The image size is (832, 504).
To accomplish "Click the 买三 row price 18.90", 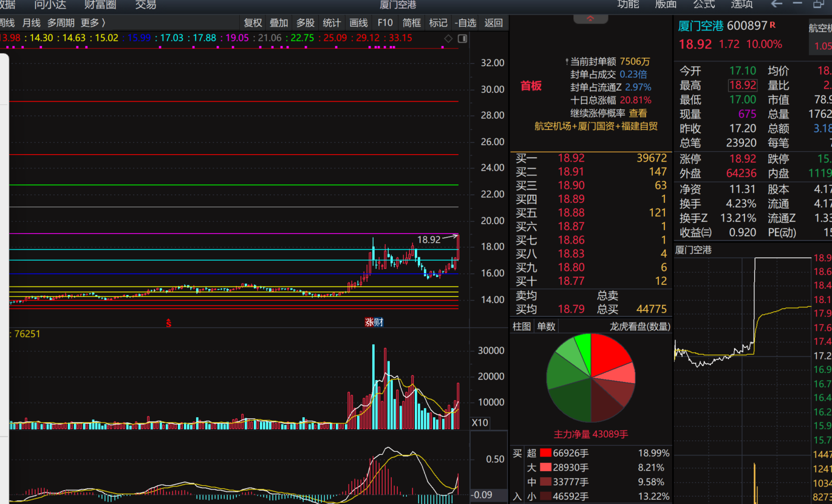I will pyautogui.click(x=571, y=185).
